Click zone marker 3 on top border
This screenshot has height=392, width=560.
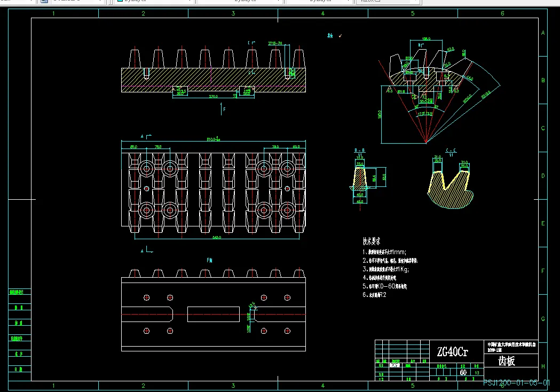tap(233, 13)
